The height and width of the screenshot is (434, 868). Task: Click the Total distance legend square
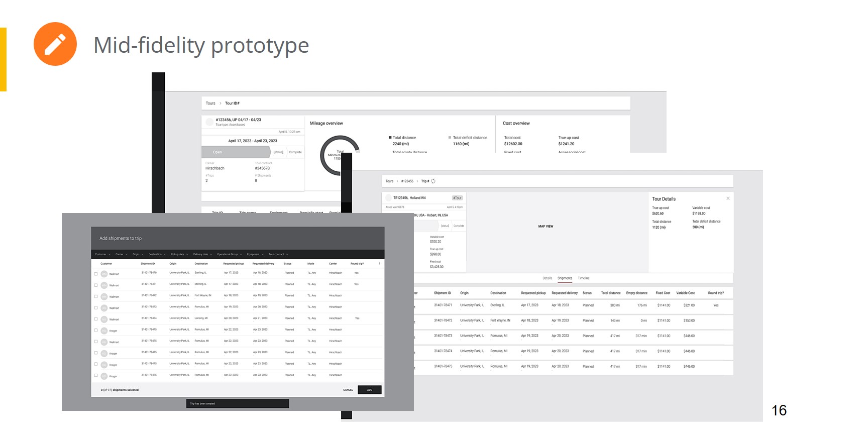point(390,138)
